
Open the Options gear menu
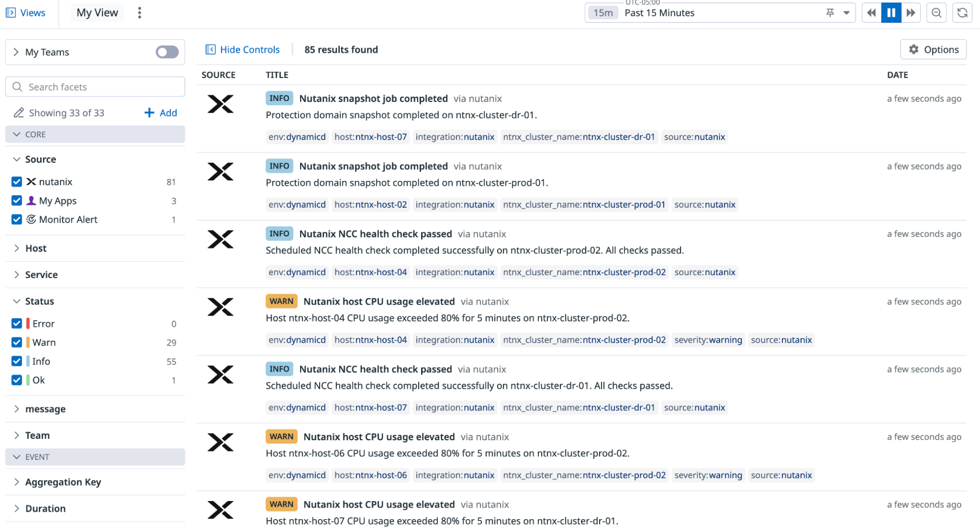point(932,49)
